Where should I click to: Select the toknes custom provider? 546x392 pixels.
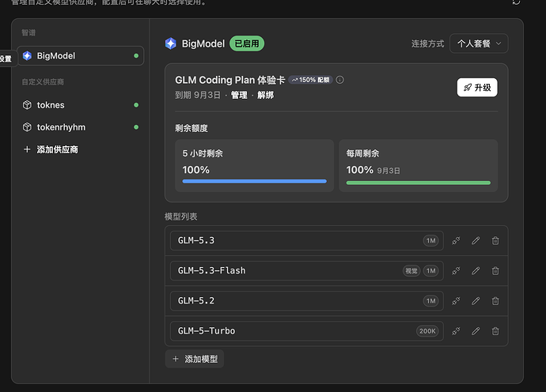coord(81,105)
